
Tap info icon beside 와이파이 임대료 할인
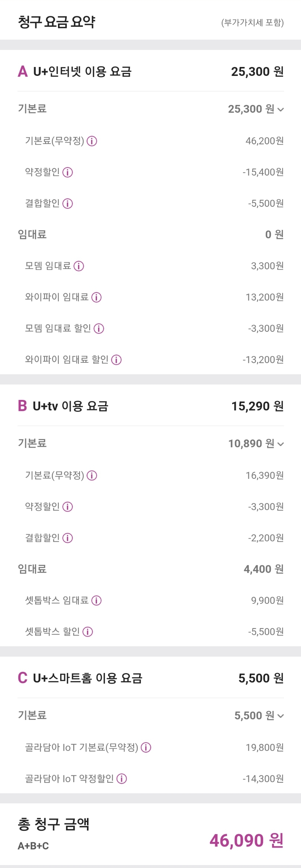(x=116, y=360)
